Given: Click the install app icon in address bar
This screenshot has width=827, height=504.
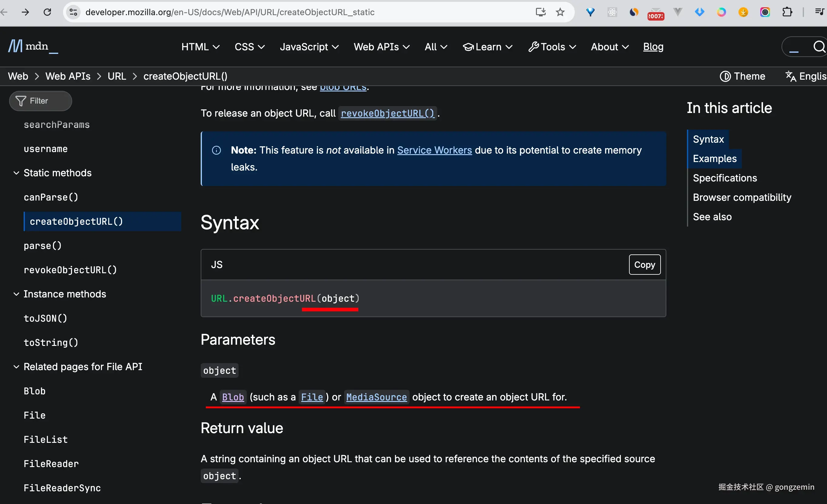Looking at the screenshot, I should tap(540, 12).
